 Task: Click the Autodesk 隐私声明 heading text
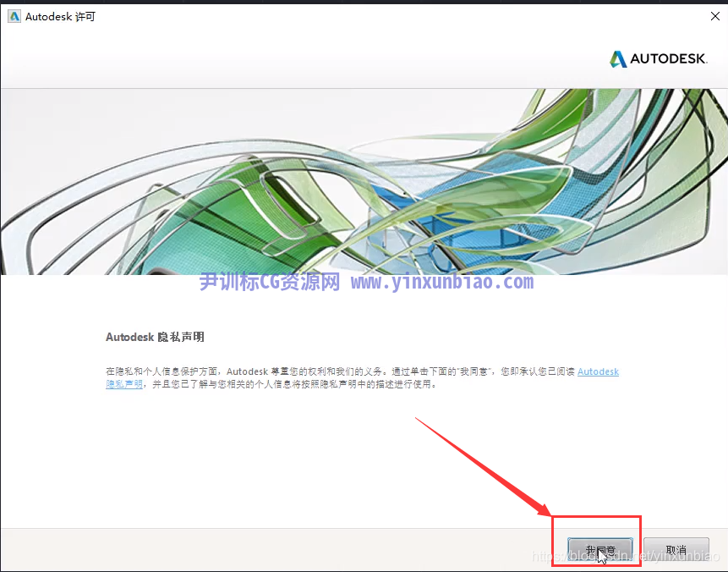(155, 337)
